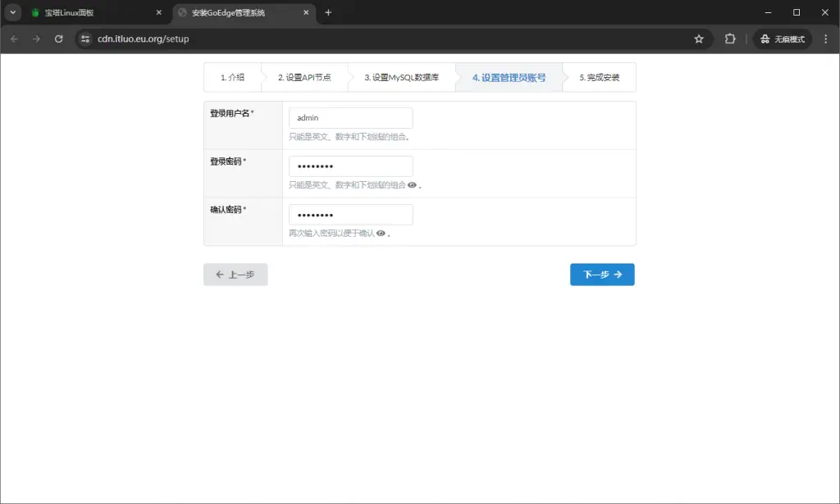Select the 3.设置MySQL数据库 step

coord(400,77)
